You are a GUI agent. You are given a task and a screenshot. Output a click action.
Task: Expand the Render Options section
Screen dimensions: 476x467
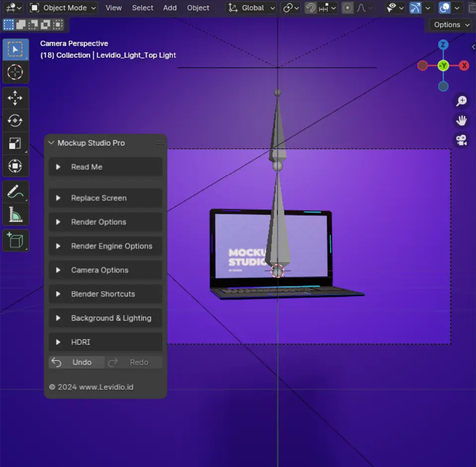coord(105,222)
